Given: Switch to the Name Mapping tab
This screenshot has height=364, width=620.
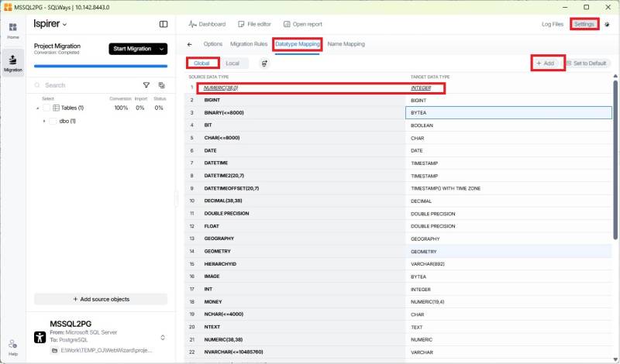Looking at the screenshot, I should [346, 44].
